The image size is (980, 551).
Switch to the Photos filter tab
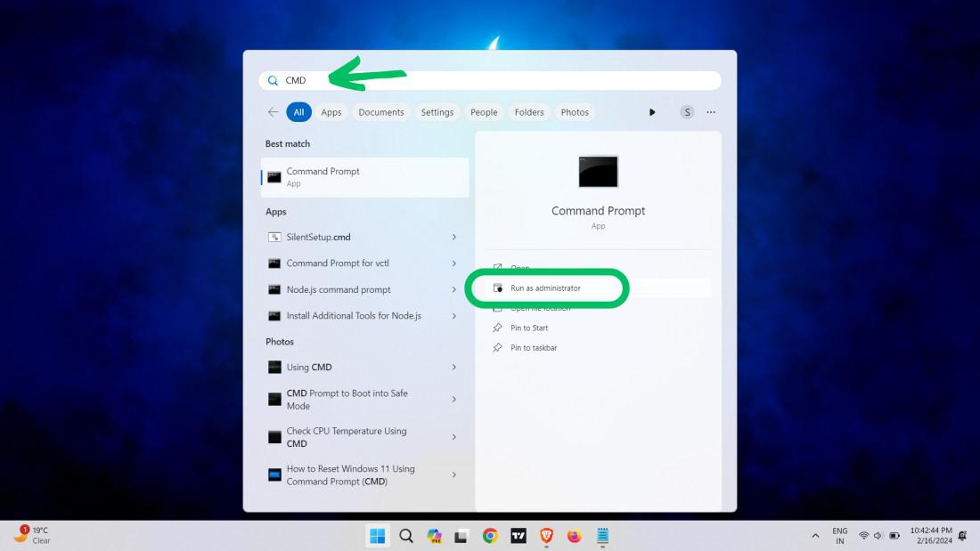pyautogui.click(x=575, y=112)
